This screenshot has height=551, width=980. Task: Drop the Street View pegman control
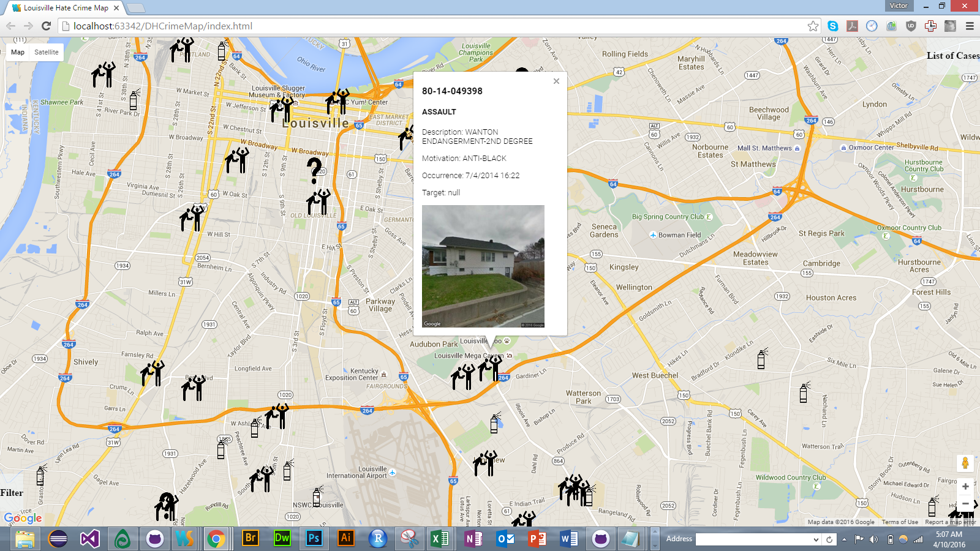(x=965, y=463)
